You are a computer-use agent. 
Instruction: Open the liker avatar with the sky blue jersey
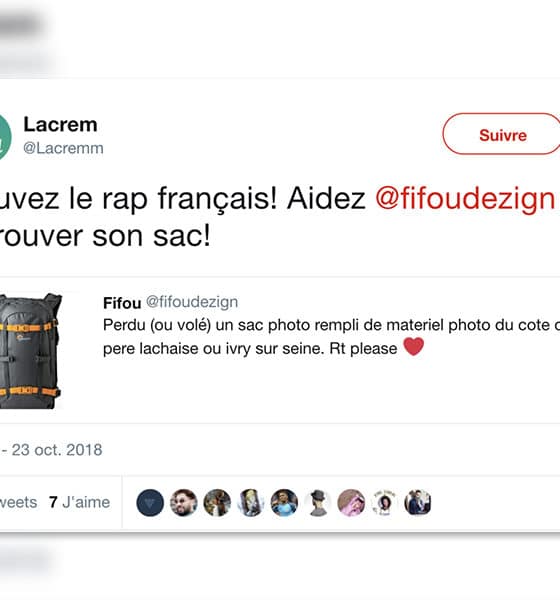(x=284, y=503)
